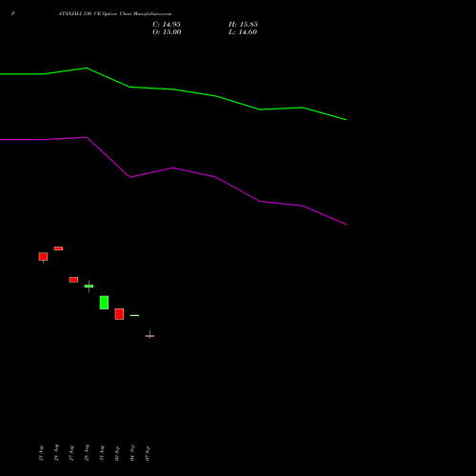Image resolution: width=476 pixels, height=476 pixels.
Task: Click the 'C: 14.95' close value
Action: 167,25
